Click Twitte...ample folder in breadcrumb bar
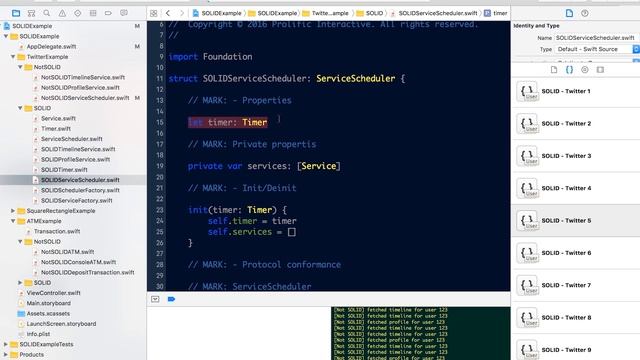 click(326, 13)
